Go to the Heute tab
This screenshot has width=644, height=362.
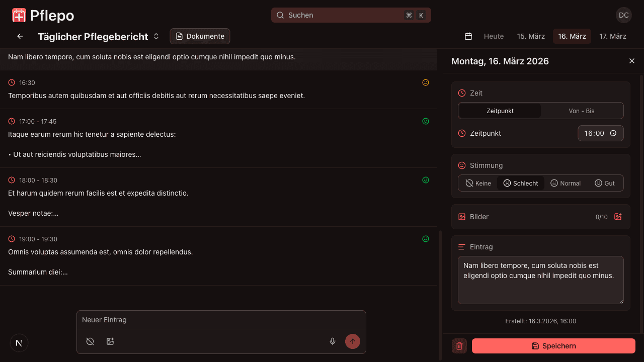pyautogui.click(x=494, y=36)
